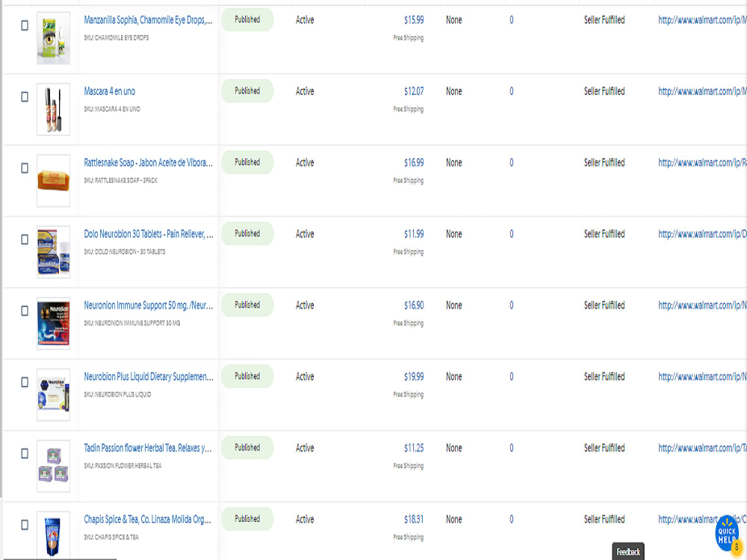Check the Mascara 4 en uno checkbox
The height and width of the screenshot is (560, 747).
(x=23, y=96)
